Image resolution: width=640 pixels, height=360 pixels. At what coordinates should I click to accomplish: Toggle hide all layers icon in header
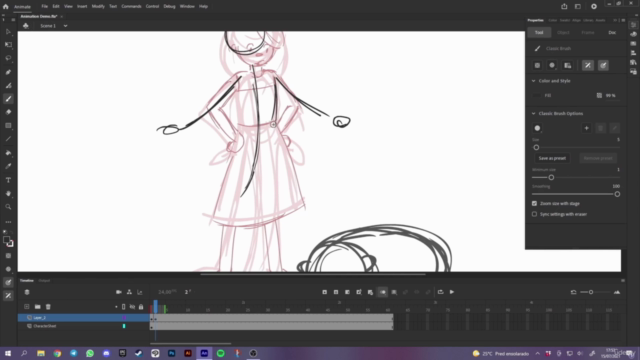(132, 307)
